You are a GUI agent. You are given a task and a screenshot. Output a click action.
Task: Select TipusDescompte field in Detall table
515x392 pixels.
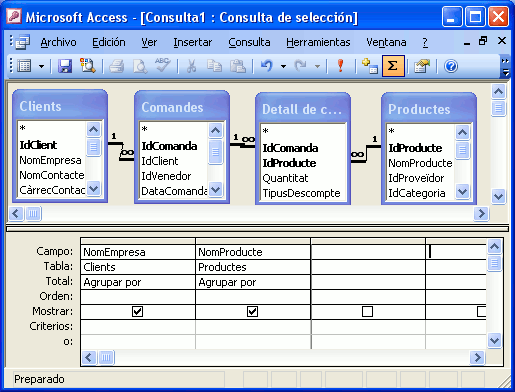[301, 193]
